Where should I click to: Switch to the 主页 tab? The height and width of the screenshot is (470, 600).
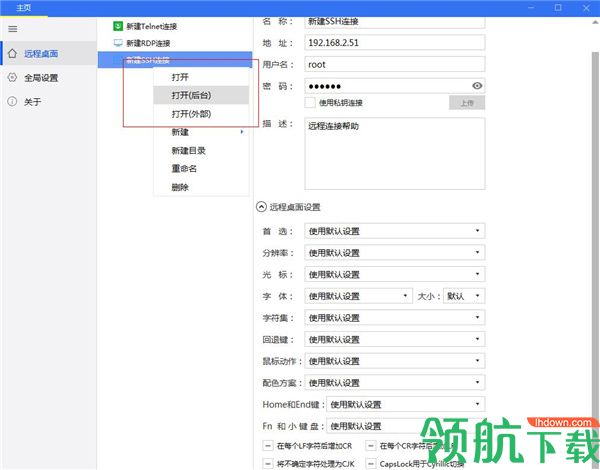click(x=24, y=8)
